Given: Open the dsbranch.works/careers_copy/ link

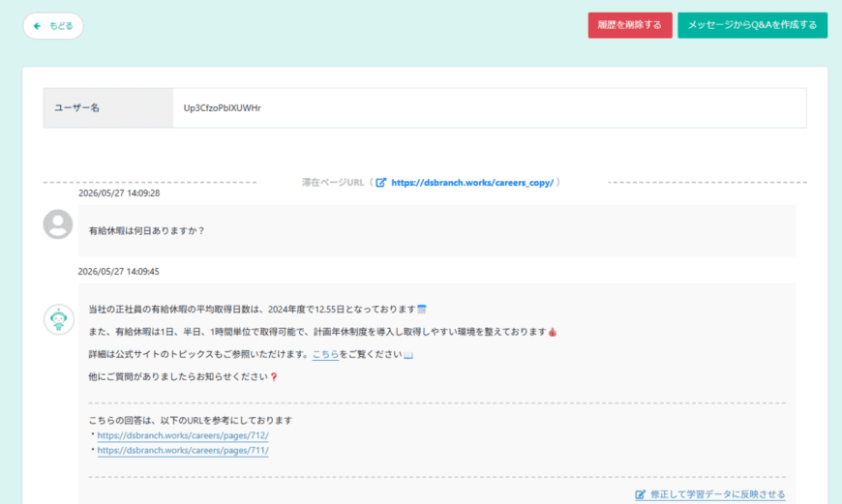Looking at the screenshot, I should pyautogui.click(x=472, y=183).
